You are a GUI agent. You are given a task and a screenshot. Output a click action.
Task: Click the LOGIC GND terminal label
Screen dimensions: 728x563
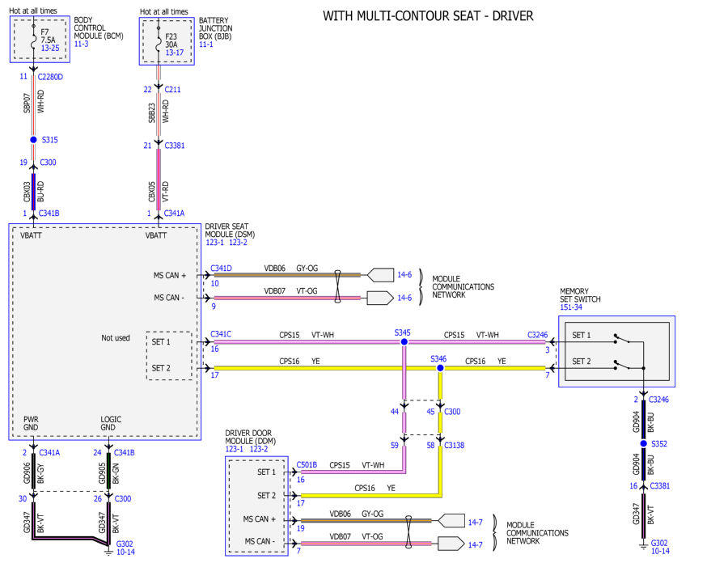(111, 423)
